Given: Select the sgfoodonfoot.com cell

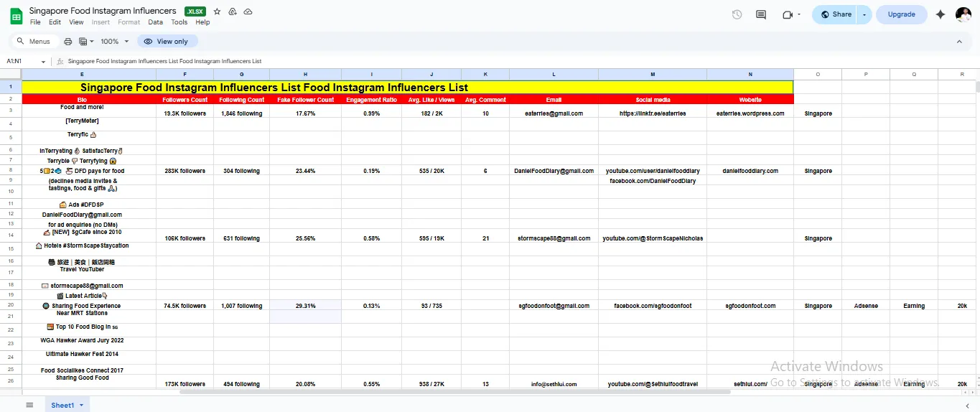Looking at the screenshot, I should pos(750,306).
